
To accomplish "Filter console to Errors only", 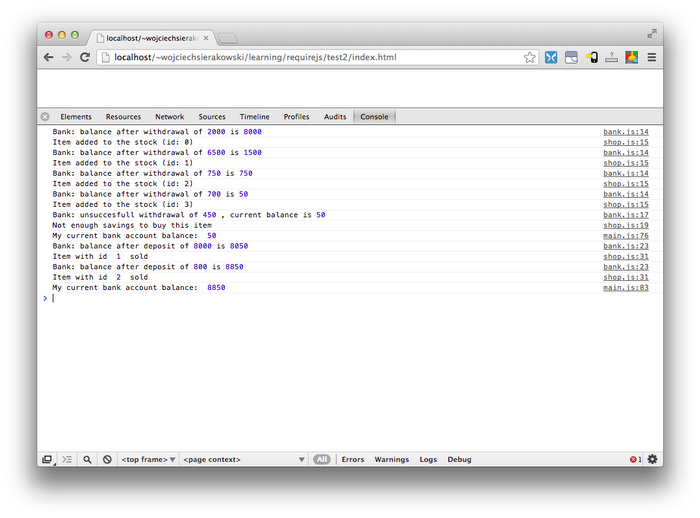I will pos(353,459).
